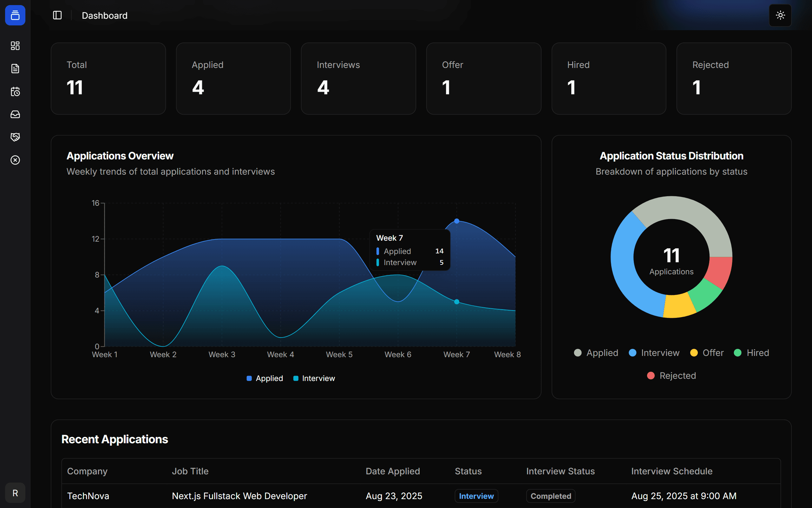812x508 pixels.
Task: Click the Job Title column header
Action: pos(190,471)
